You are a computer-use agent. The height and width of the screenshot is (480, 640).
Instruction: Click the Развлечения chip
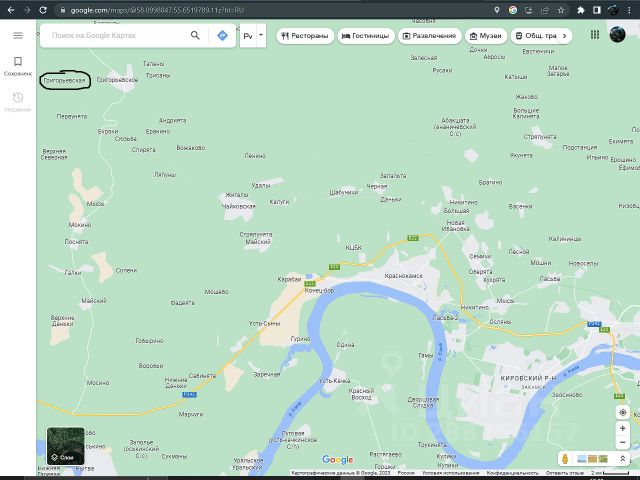[x=428, y=35]
